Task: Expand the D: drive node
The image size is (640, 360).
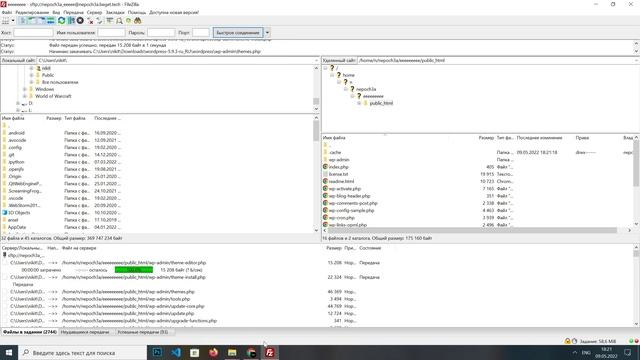Action: tap(18, 103)
